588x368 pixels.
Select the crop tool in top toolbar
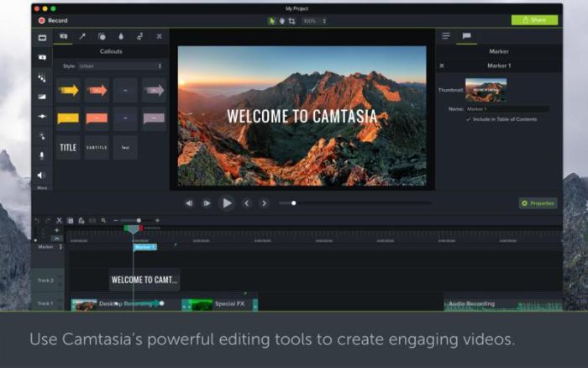pos(291,20)
